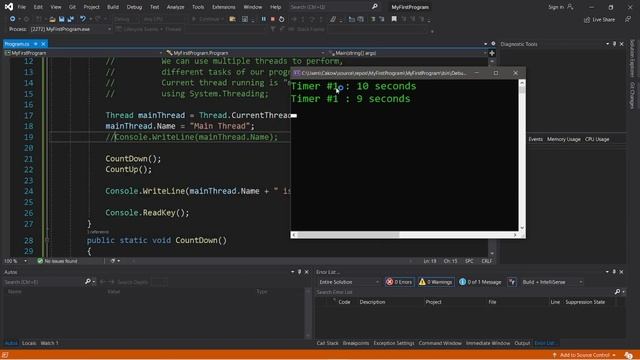Save the current file icon
The width and height of the screenshot is (640, 360).
click(62, 19)
